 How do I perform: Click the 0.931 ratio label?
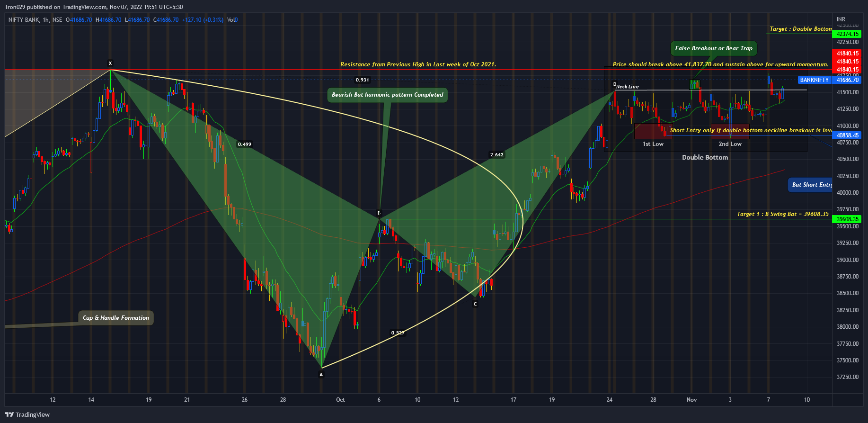(x=363, y=80)
